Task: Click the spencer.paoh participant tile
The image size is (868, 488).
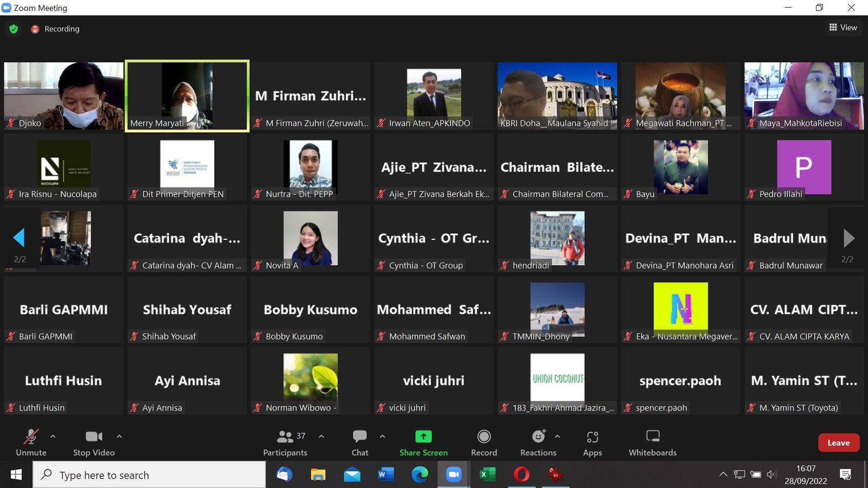Action: pos(681,381)
